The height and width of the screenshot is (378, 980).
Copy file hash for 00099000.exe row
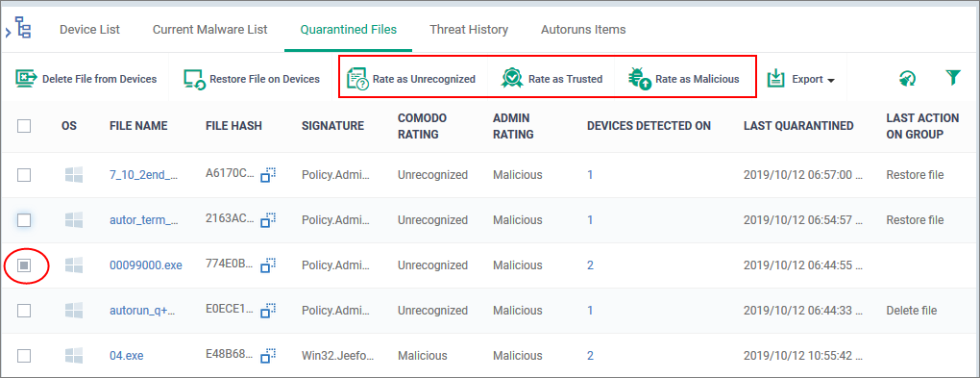click(x=268, y=265)
